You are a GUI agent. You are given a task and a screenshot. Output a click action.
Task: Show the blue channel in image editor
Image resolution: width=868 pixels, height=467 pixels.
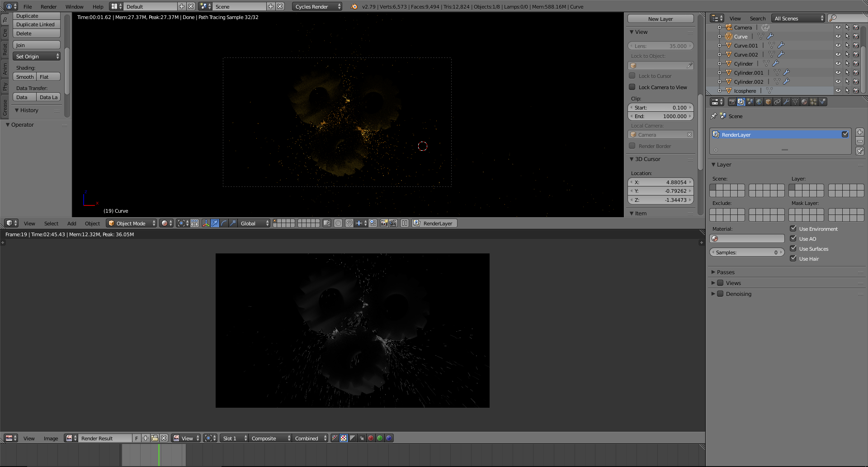coord(389,438)
